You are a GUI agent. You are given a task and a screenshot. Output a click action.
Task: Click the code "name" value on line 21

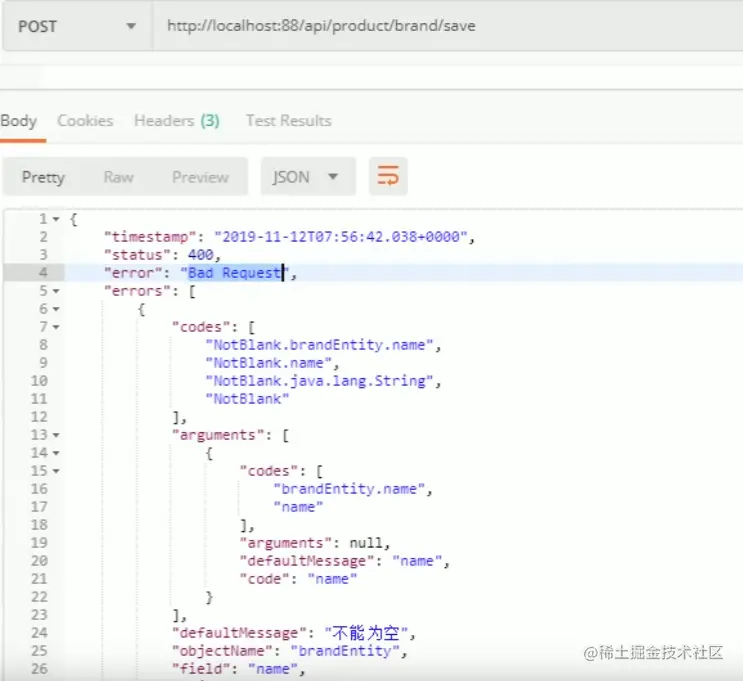(332, 579)
